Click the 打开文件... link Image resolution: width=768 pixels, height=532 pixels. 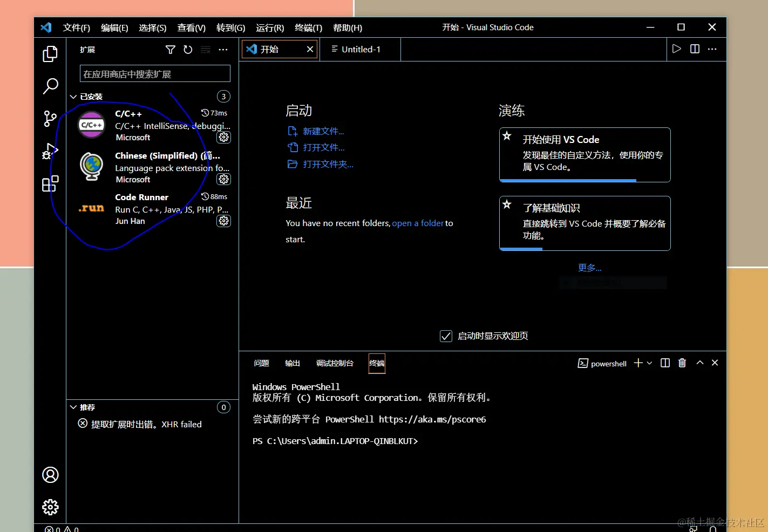tap(324, 147)
